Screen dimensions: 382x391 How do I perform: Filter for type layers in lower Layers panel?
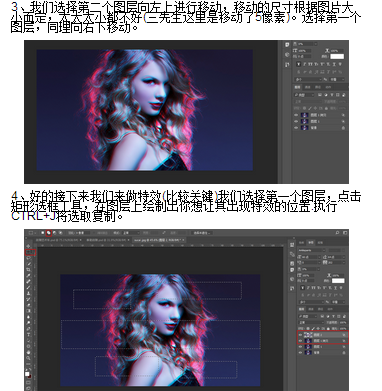coord(333,316)
